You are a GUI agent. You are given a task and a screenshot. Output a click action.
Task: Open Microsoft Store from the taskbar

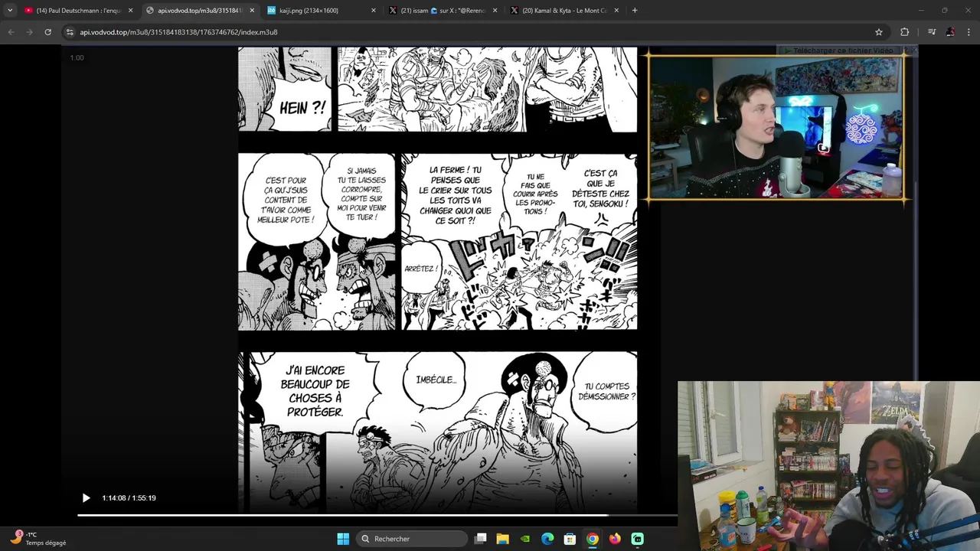pos(570,539)
